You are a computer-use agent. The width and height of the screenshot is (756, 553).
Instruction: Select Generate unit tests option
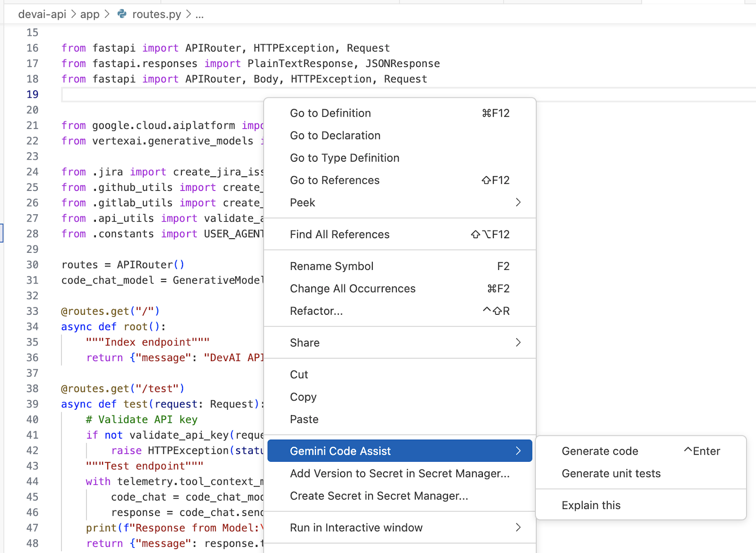(611, 474)
